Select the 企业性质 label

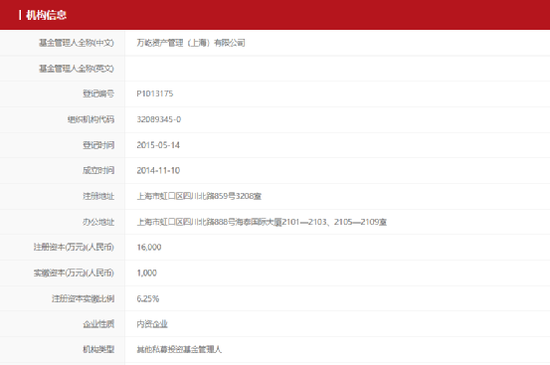pyautogui.click(x=98, y=324)
